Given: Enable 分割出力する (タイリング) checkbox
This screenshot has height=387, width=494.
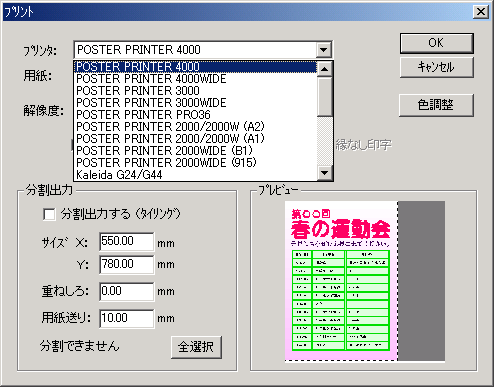Looking at the screenshot, I should [49, 214].
